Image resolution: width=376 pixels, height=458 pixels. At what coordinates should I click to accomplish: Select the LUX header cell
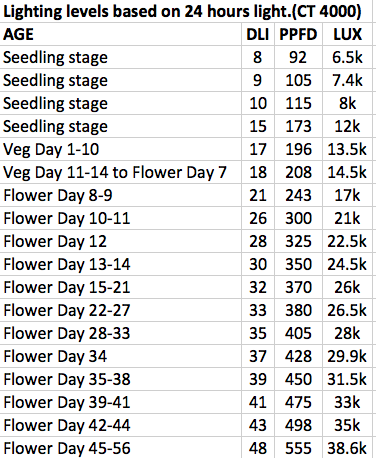click(x=347, y=34)
